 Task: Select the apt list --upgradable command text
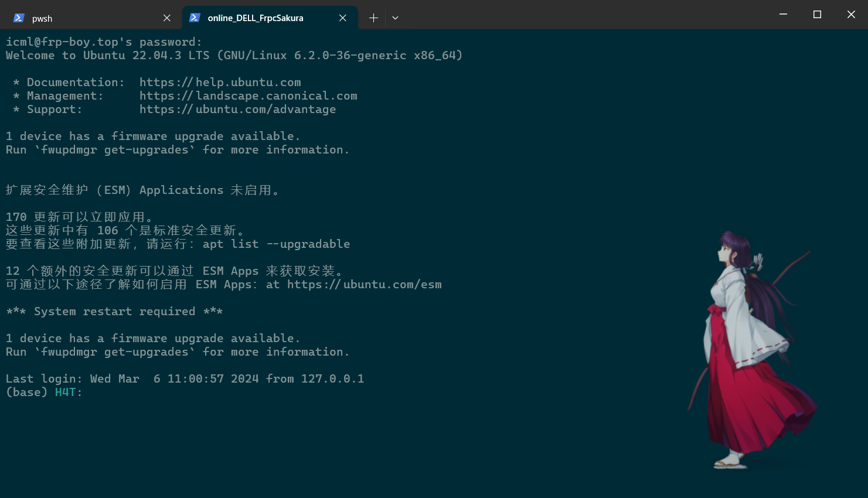click(276, 244)
